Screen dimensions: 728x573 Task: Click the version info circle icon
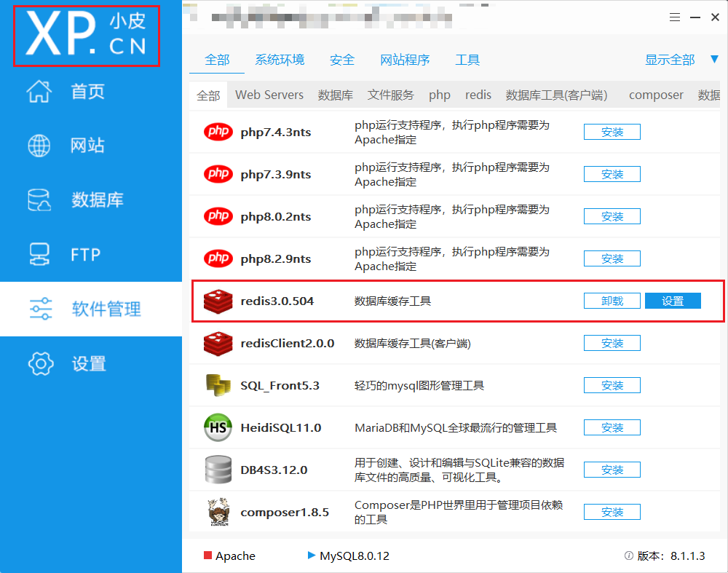tap(629, 556)
